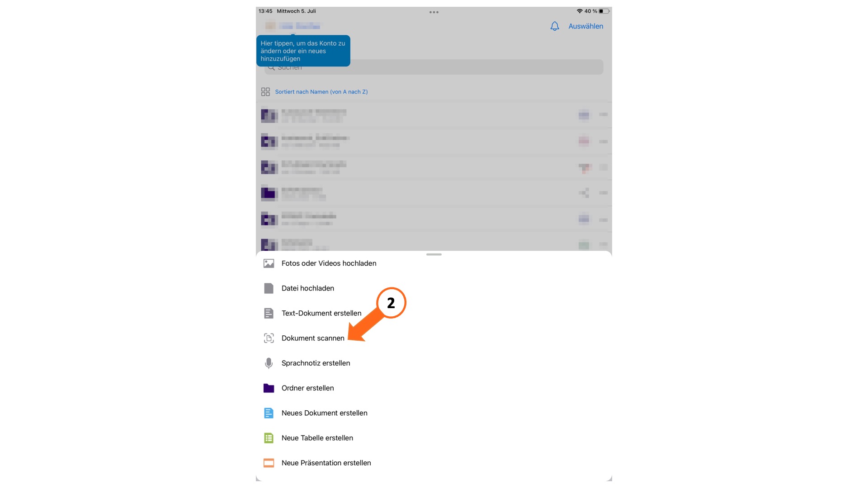
Task: Choose 'Neue Präsentation erstellen'
Action: 326,463
